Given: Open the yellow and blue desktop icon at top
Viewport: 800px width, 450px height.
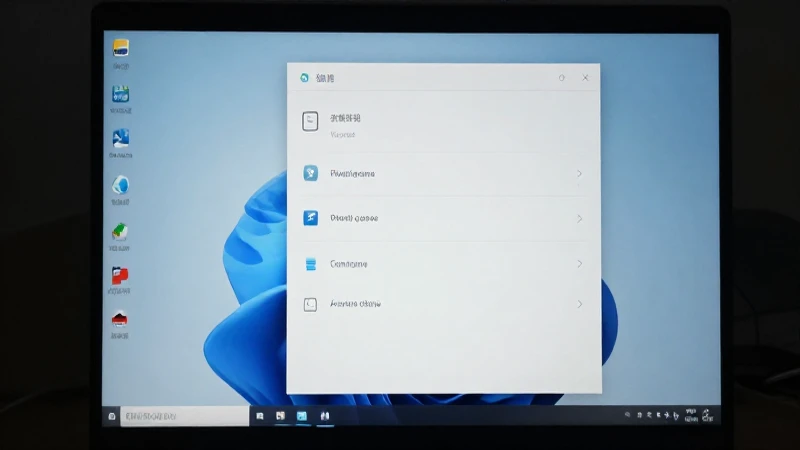Looking at the screenshot, I should [x=121, y=48].
